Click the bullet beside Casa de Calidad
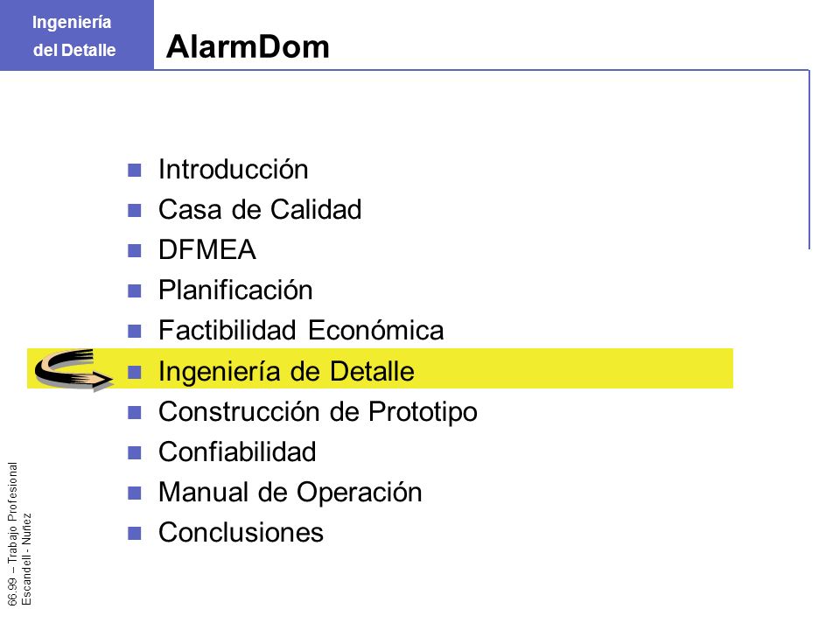 click(135, 211)
